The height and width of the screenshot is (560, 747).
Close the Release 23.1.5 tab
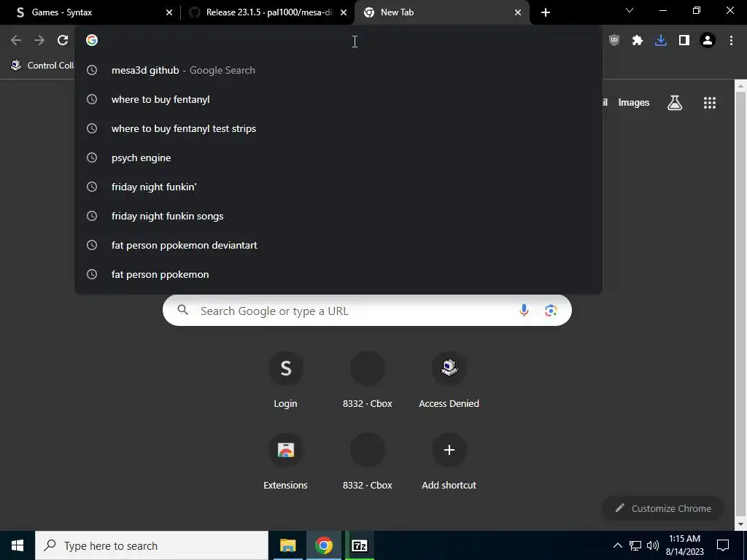tap(344, 12)
